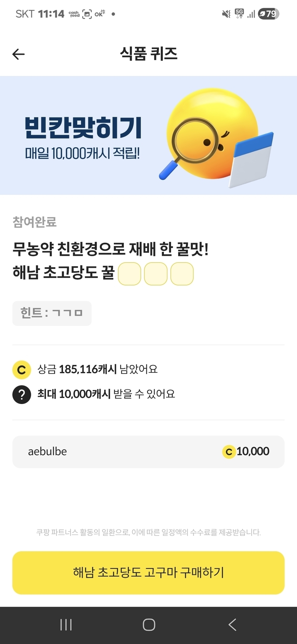Viewport: 297px width, 644px height.
Task: Open the Android recent apps button
Action: [x=66, y=625]
